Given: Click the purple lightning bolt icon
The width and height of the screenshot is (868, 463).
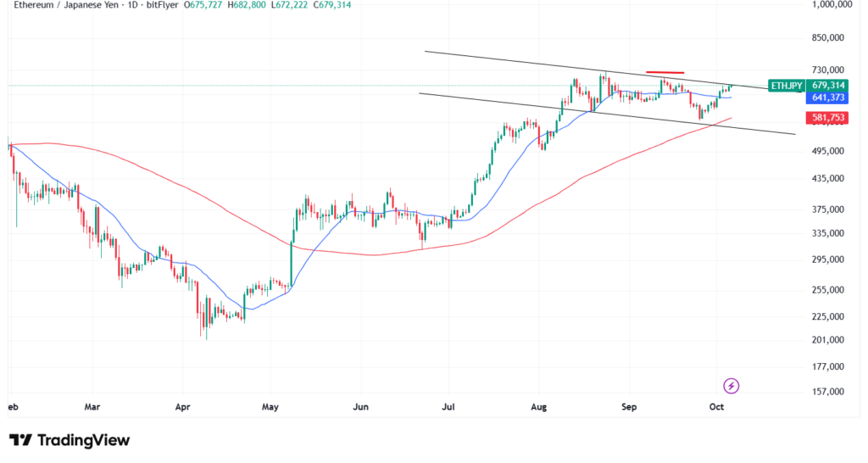Looking at the screenshot, I should 732,386.
